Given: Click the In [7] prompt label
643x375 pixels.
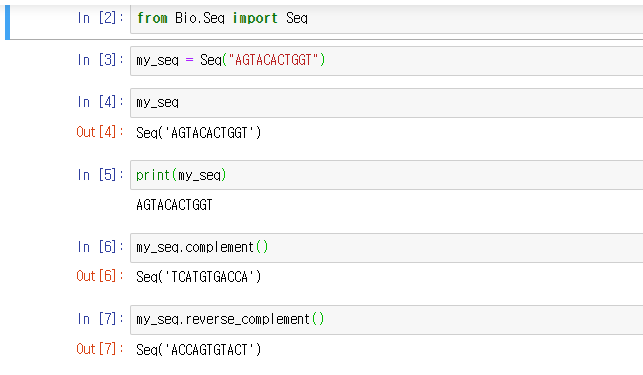Looking at the screenshot, I should [100, 319].
